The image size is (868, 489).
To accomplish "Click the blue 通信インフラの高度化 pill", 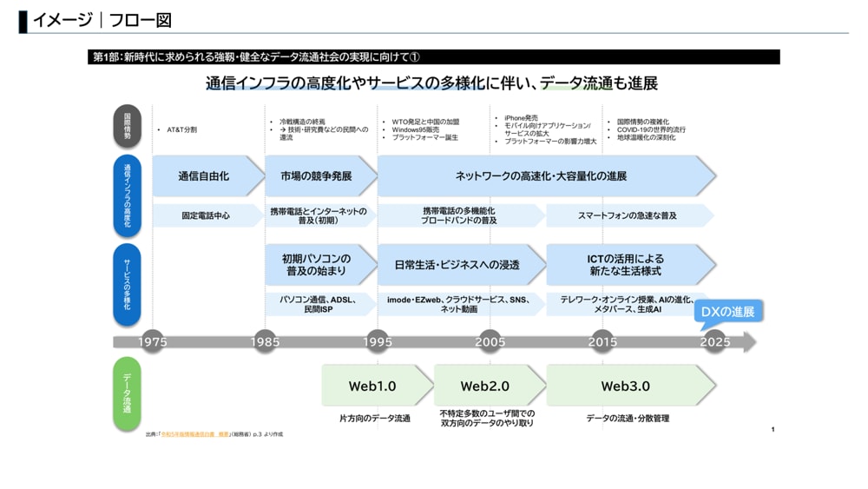I will click(x=128, y=195).
